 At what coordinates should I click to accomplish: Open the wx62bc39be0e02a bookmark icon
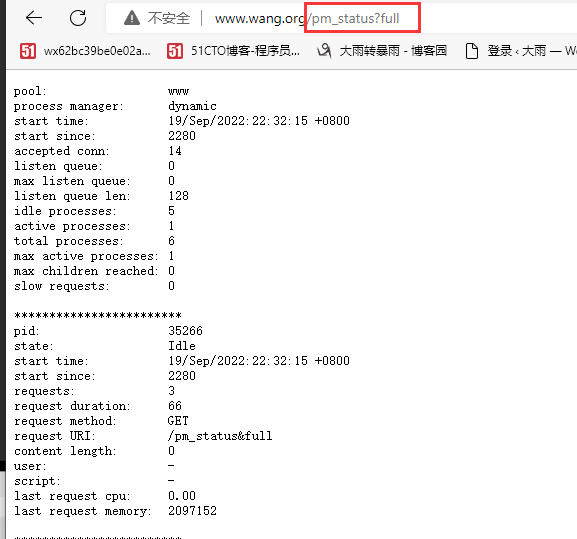[x=28, y=51]
